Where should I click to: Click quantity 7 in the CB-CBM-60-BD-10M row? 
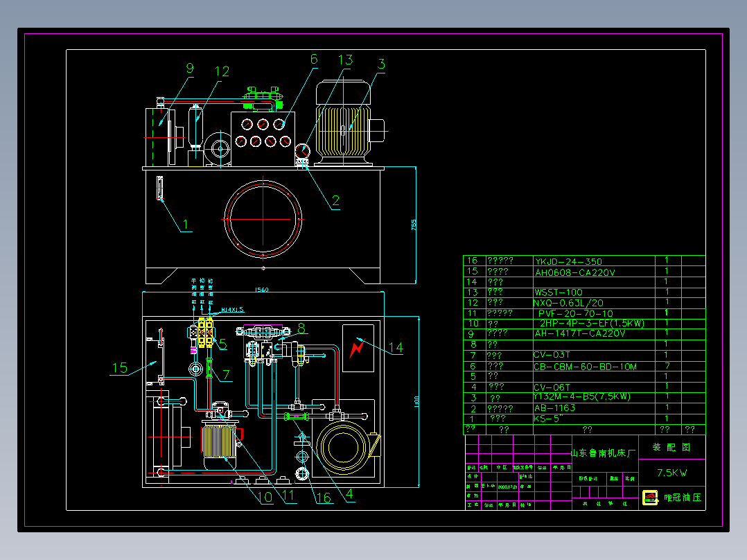tap(667, 365)
